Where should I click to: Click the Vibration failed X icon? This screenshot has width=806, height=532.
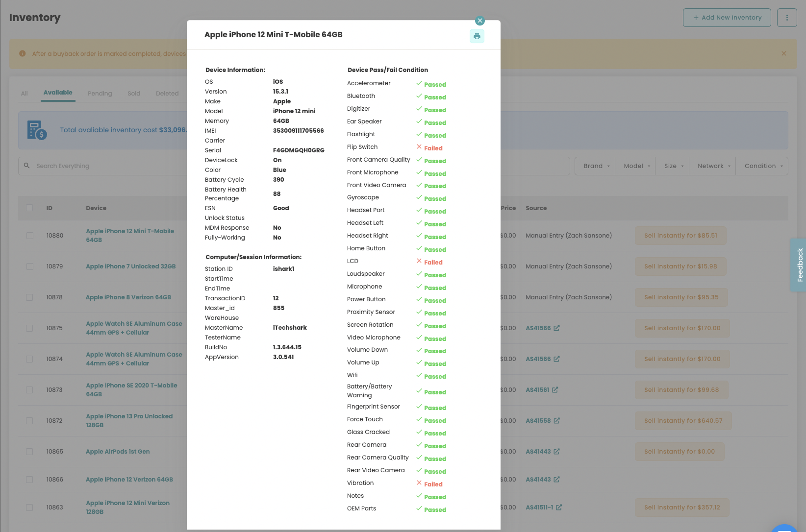(419, 483)
